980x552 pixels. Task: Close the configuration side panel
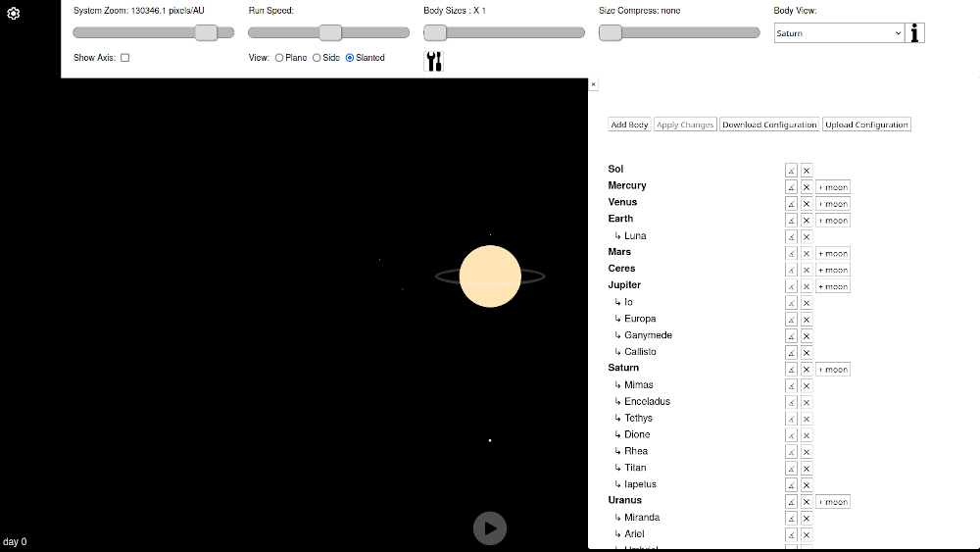pyautogui.click(x=593, y=84)
